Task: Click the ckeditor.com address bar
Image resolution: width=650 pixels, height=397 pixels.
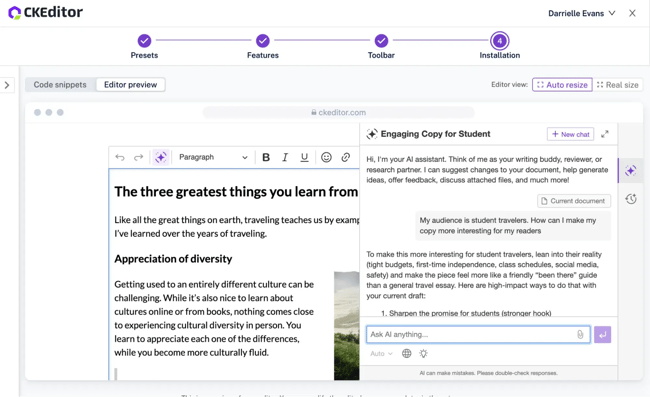Action: coord(338,112)
